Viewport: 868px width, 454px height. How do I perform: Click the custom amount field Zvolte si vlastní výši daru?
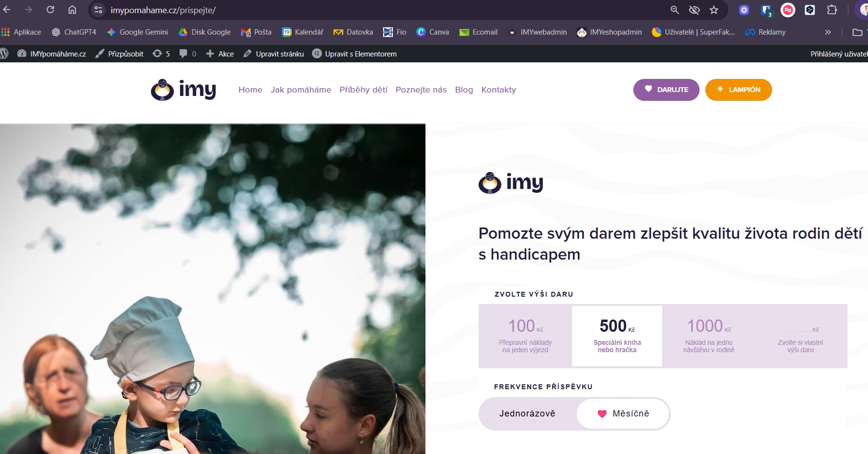[x=800, y=336]
